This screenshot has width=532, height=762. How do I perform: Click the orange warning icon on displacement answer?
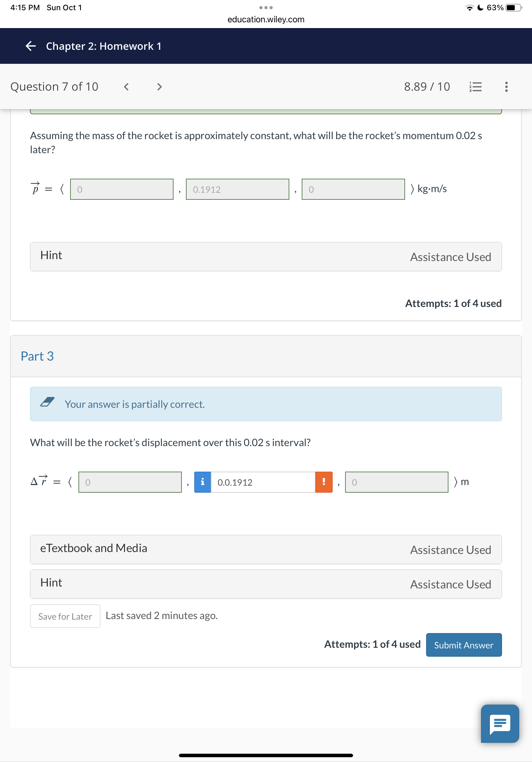coord(323,482)
